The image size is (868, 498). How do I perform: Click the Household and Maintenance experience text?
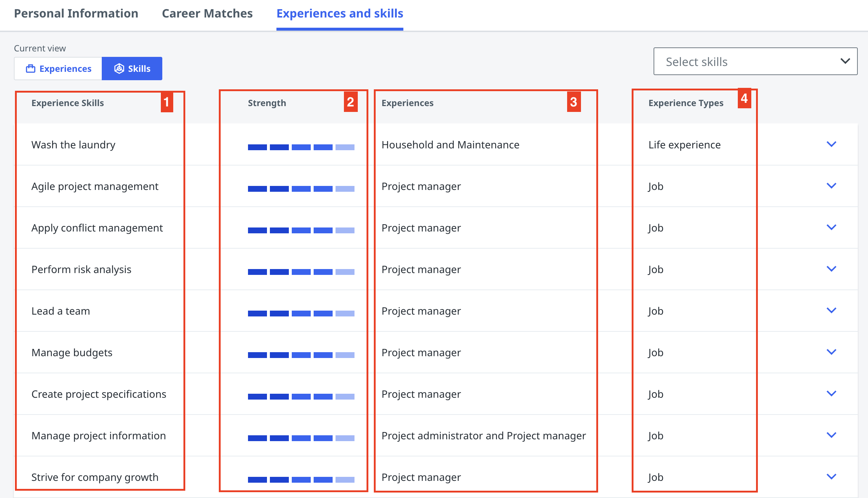click(450, 145)
